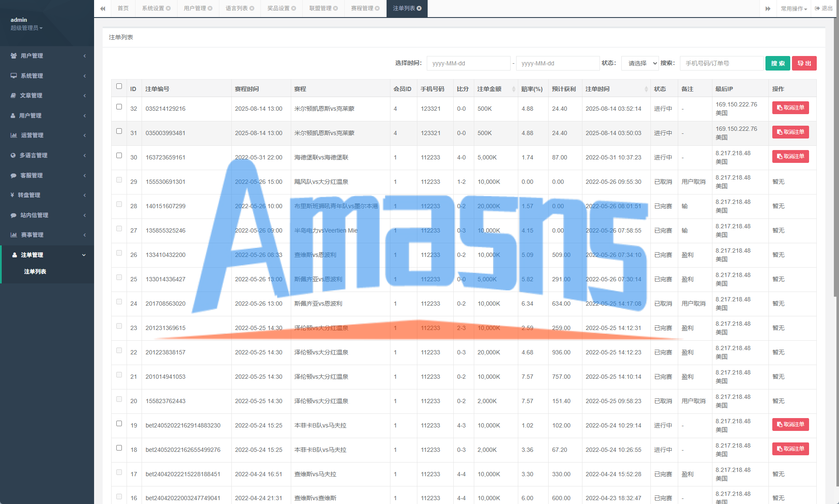Screen dimensions: 839x504
Task: Click the green 搜索 button
Action: pos(777,63)
